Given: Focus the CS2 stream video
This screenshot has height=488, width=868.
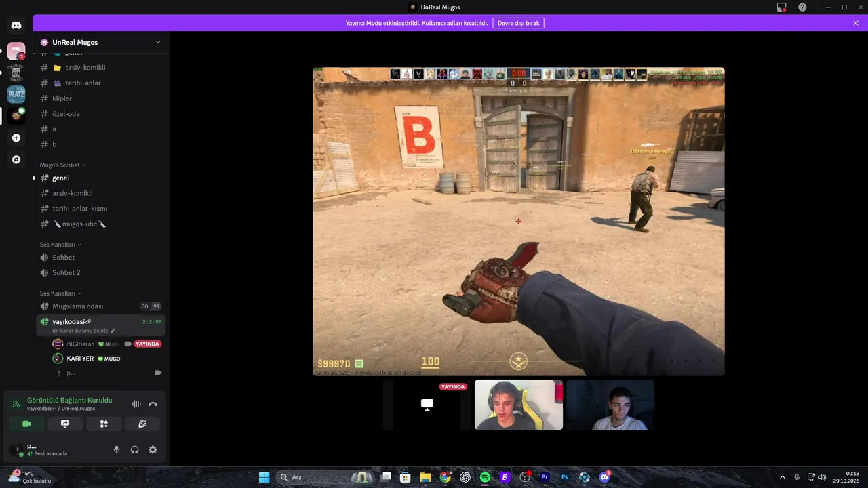Looking at the screenshot, I should [x=518, y=222].
